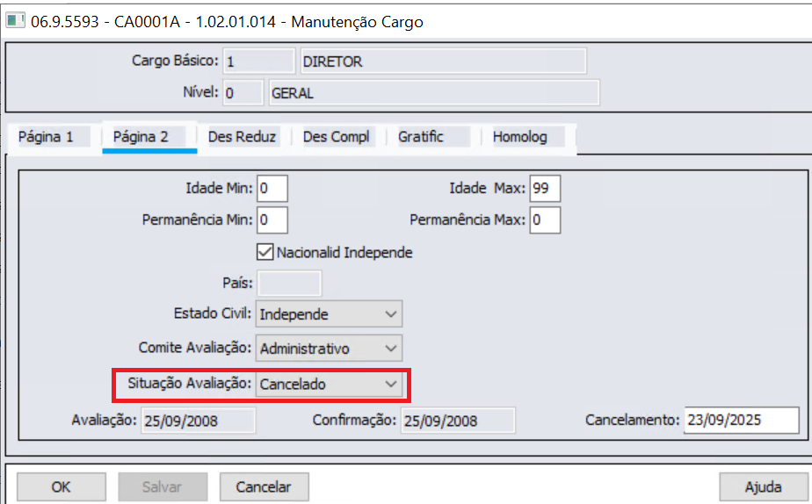Click the Comite Avaliação label
Image resolution: width=812 pixels, height=504 pixels.
pos(195,348)
